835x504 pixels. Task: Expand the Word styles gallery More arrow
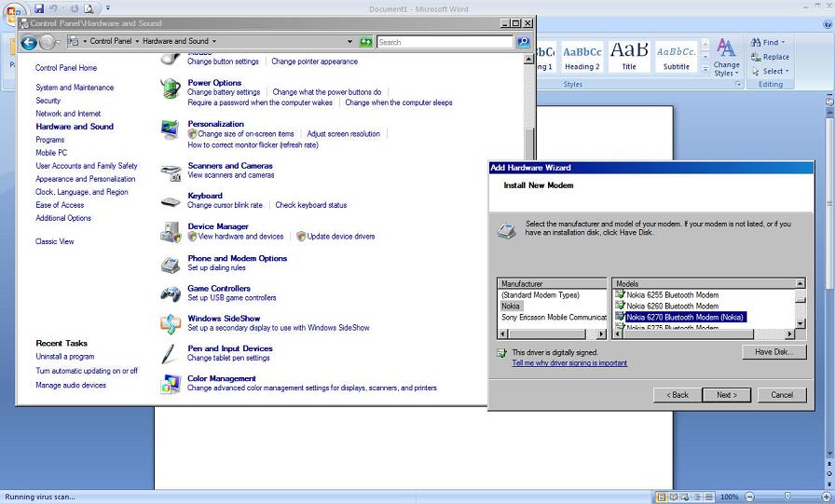coord(705,69)
